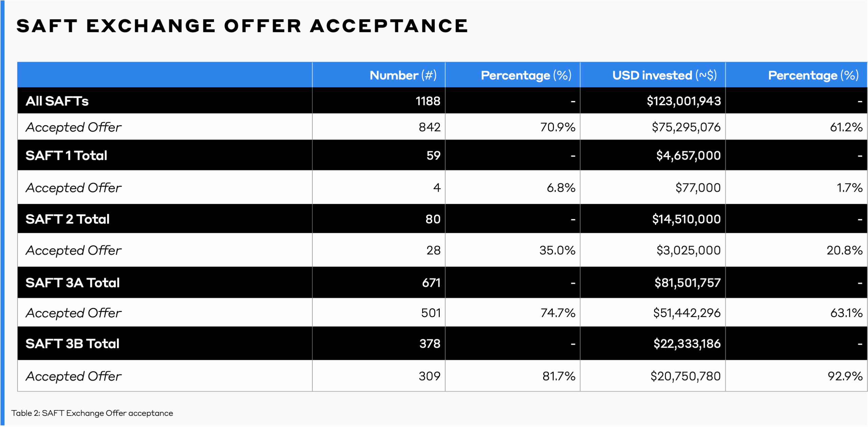The image size is (868, 427).
Task: Click the USD invested (~$) column header
Action: tap(664, 75)
